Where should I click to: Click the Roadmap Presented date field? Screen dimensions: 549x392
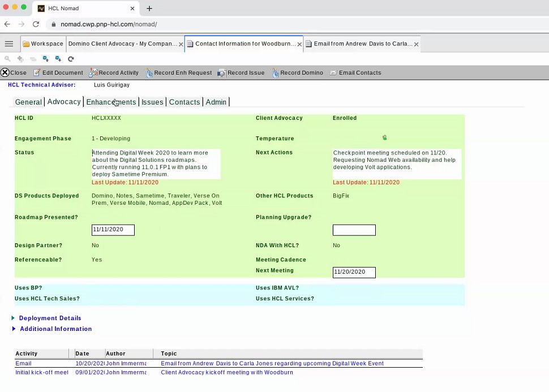[113, 230]
